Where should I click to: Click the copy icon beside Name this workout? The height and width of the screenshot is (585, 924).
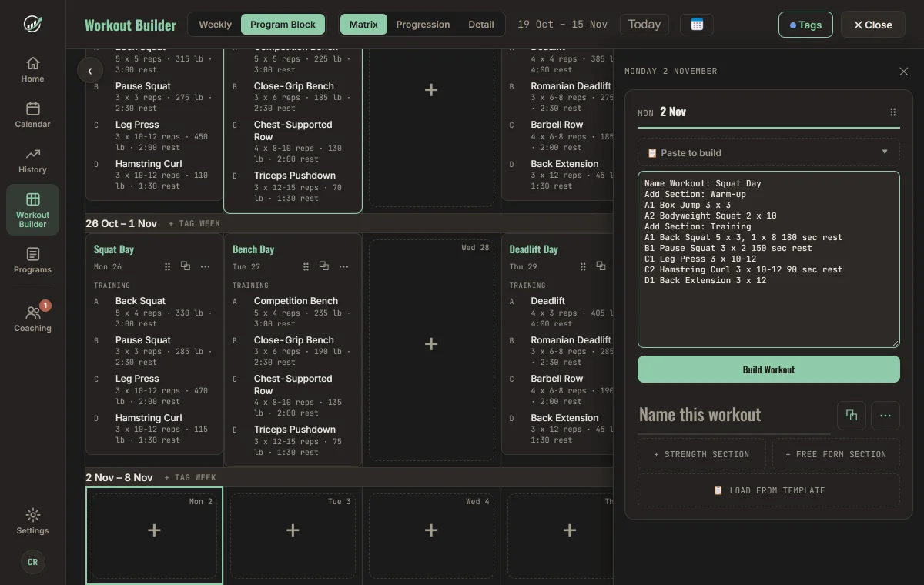point(852,416)
